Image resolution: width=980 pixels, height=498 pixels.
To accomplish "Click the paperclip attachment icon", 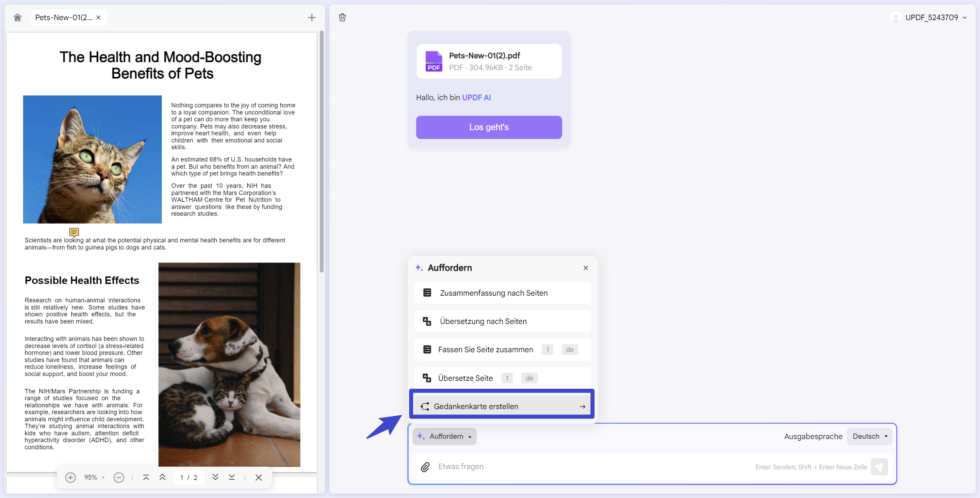I will (x=425, y=467).
